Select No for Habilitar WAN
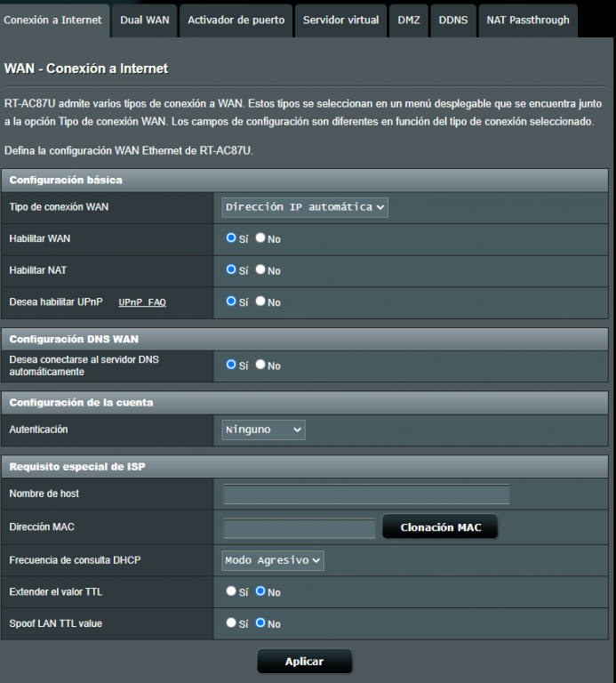 pos(260,237)
